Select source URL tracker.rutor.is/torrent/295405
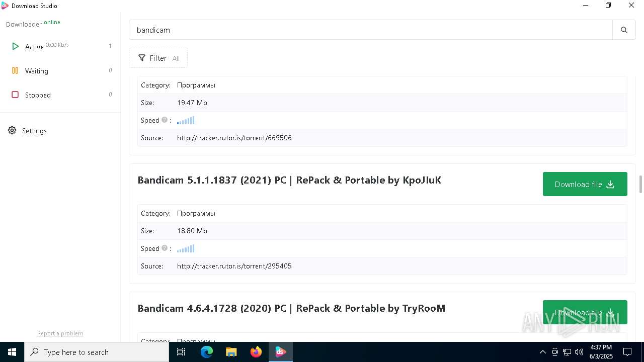 234,266
